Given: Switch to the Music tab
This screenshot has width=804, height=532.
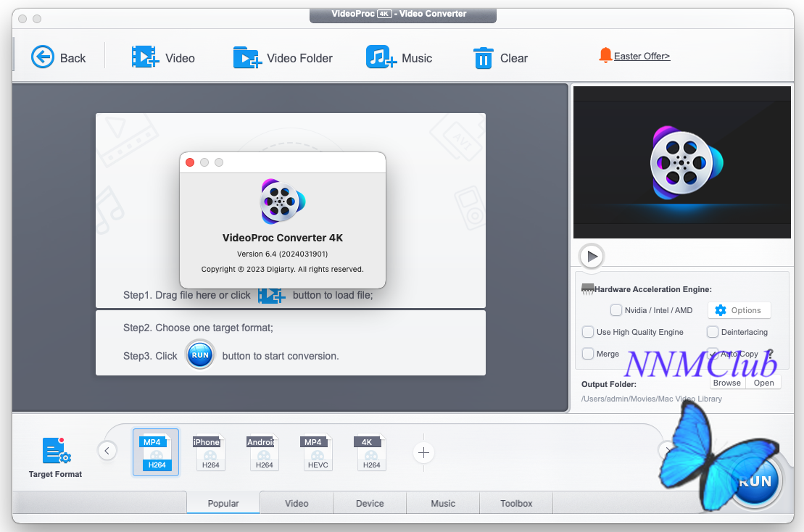Looking at the screenshot, I should (x=443, y=503).
